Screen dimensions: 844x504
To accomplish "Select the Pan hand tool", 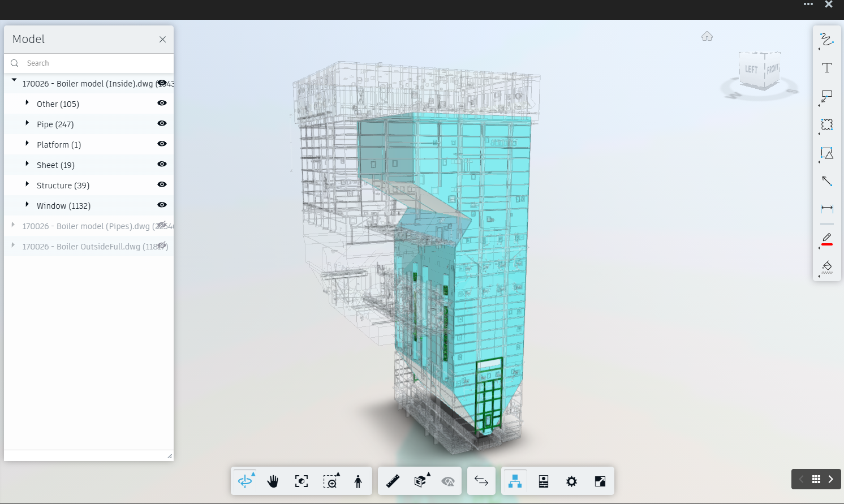I will 273,481.
